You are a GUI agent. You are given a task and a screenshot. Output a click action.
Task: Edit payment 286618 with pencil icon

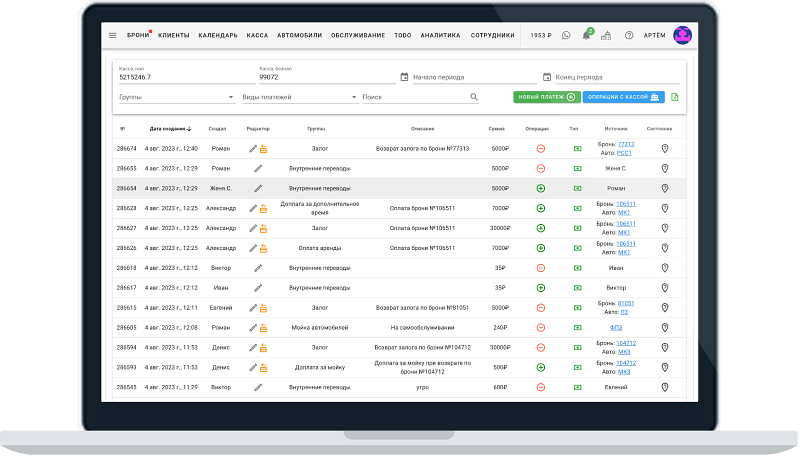(x=258, y=268)
